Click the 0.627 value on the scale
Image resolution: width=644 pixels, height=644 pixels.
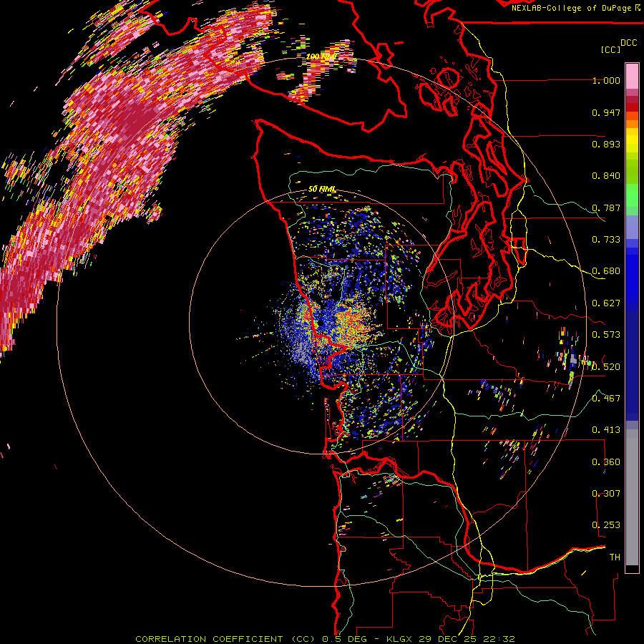click(606, 303)
